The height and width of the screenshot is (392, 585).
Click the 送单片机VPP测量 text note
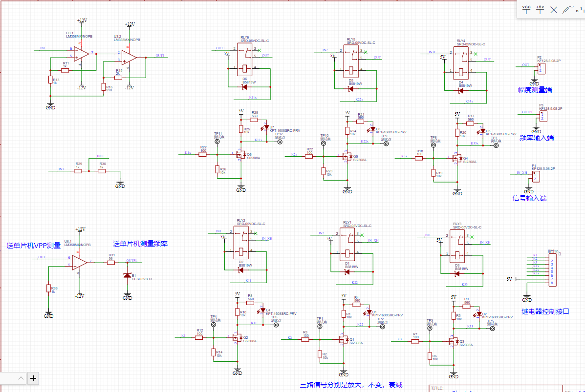[34, 246]
